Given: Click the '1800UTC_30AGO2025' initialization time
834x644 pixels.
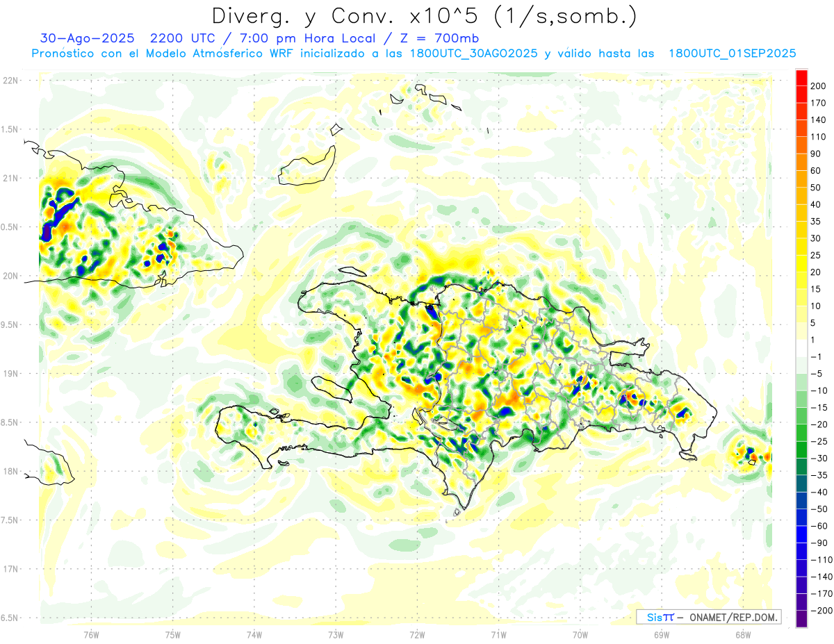Looking at the screenshot, I should [x=474, y=53].
